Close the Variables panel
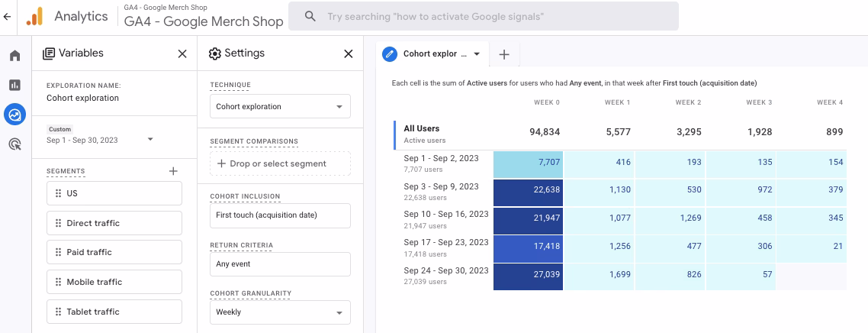 point(182,53)
